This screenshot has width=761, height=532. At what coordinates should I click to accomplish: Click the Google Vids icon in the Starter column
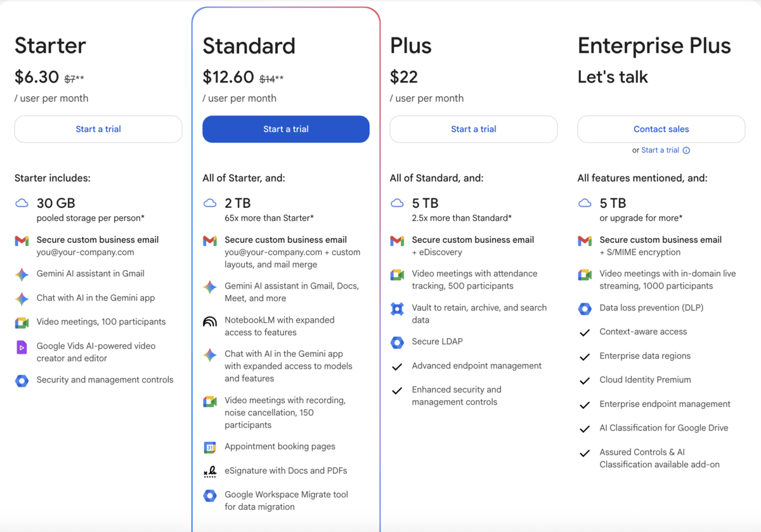(22, 346)
